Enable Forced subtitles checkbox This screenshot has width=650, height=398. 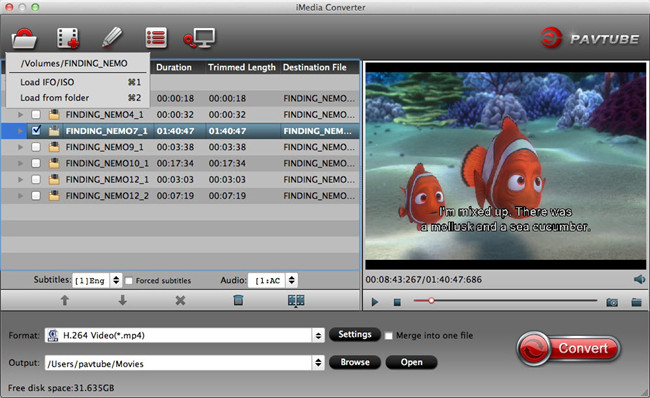click(x=129, y=281)
